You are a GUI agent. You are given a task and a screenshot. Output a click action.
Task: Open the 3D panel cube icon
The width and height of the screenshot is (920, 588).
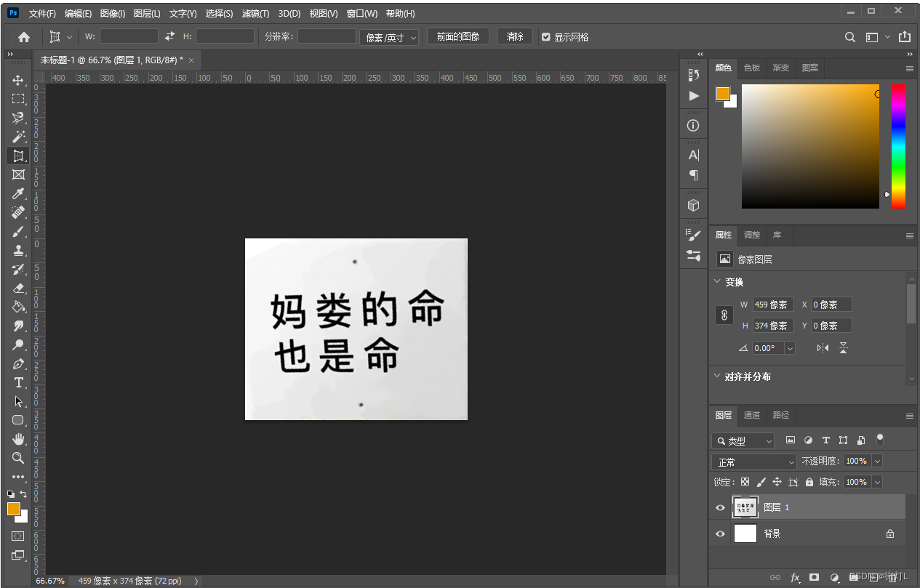tap(694, 205)
